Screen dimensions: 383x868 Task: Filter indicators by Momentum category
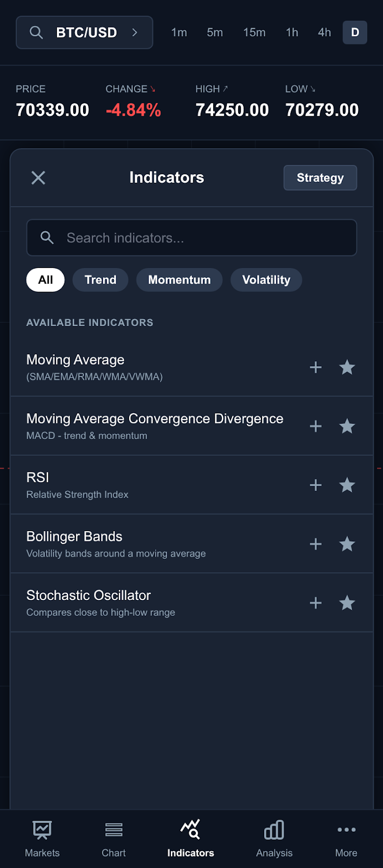click(179, 280)
